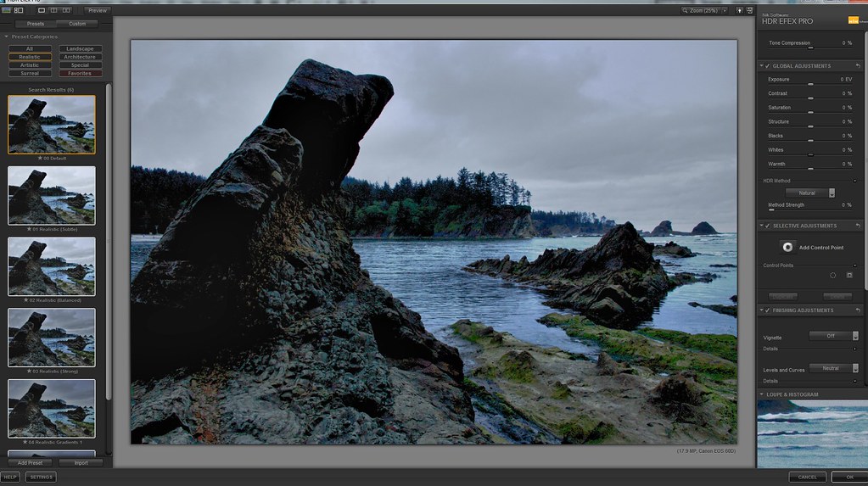Reset Selective Adjustments with undo arrow
Image resolution: width=868 pixels, height=486 pixels.
click(858, 226)
